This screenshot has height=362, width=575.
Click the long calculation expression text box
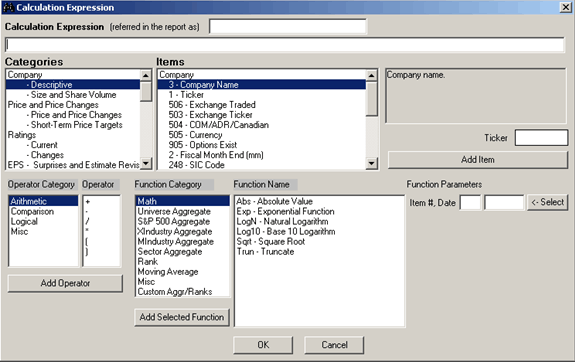pyautogui.click(x=285, y=45)
